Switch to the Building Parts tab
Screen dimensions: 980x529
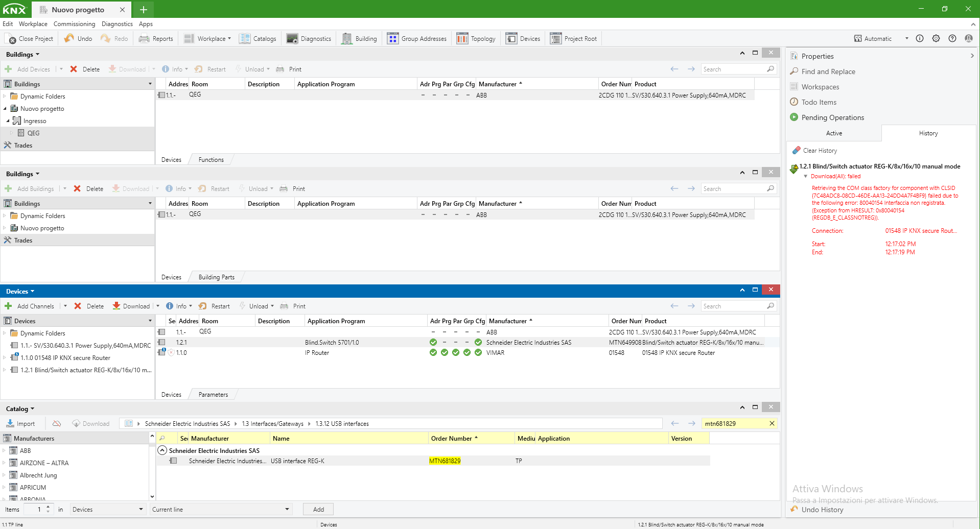[217, 277]
